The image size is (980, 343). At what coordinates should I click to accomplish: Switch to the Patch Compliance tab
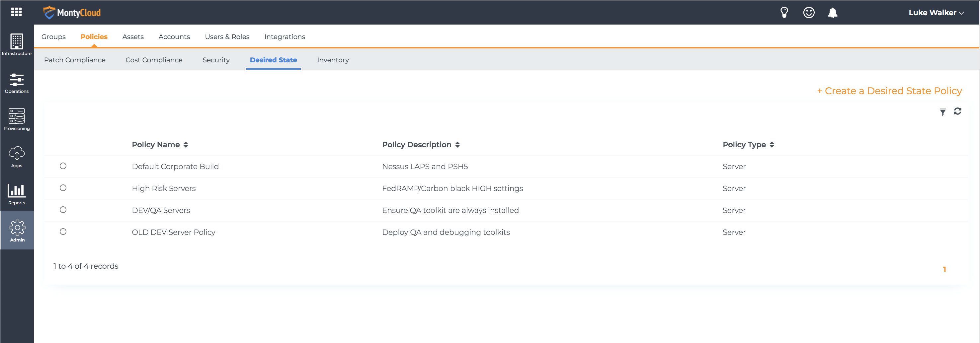tap(75, 60)
